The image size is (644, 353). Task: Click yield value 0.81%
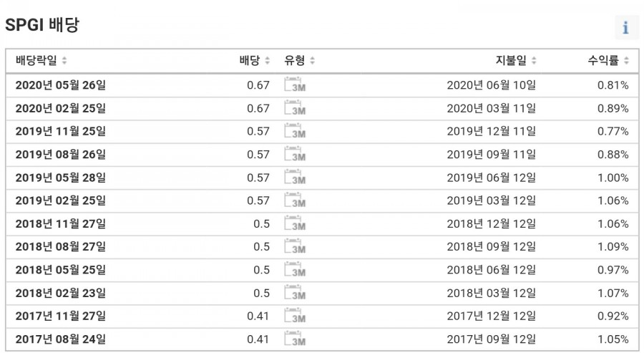(613, 85)
